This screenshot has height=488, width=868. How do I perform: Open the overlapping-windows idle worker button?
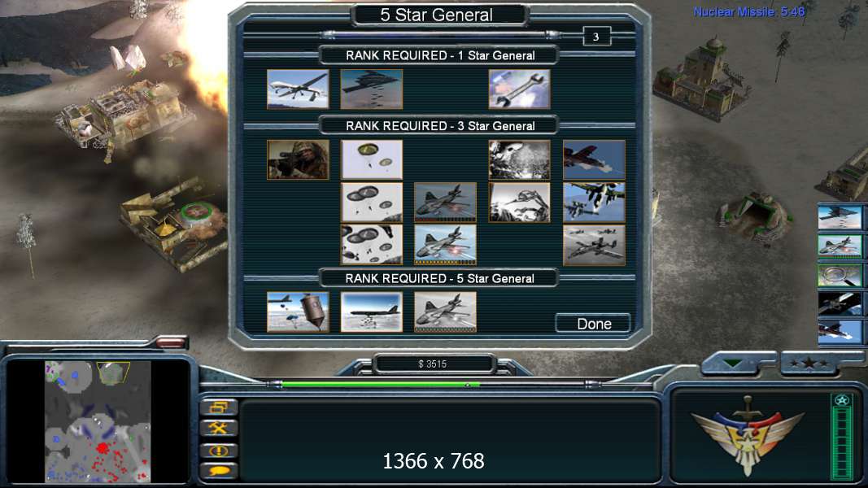point(218,407)
